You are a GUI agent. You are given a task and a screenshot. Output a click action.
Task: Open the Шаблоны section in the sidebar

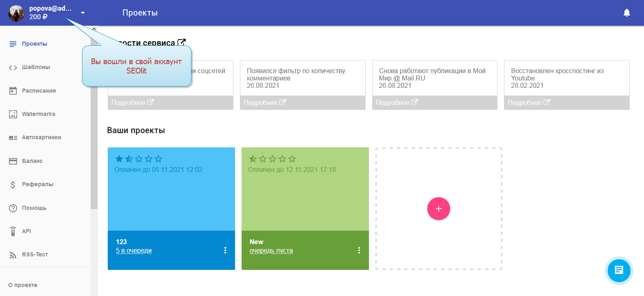[x=36, y=67]
